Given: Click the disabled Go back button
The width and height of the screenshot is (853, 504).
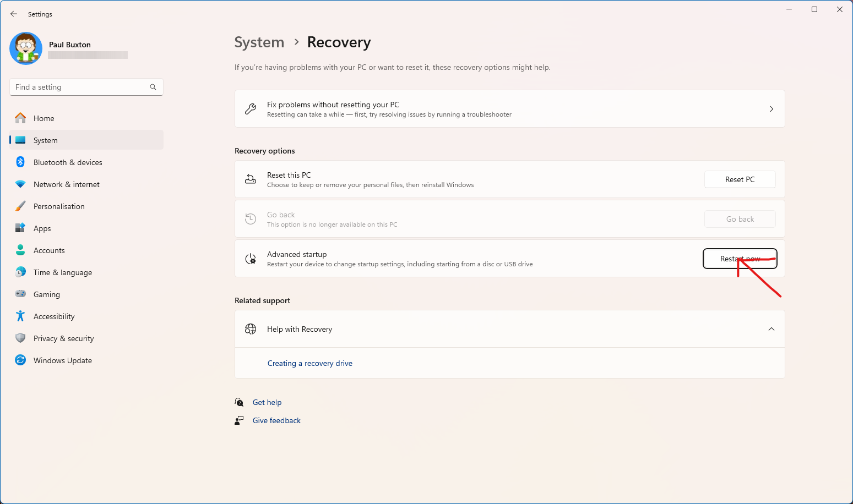Looking at the screenshot, I should [740, 219].
